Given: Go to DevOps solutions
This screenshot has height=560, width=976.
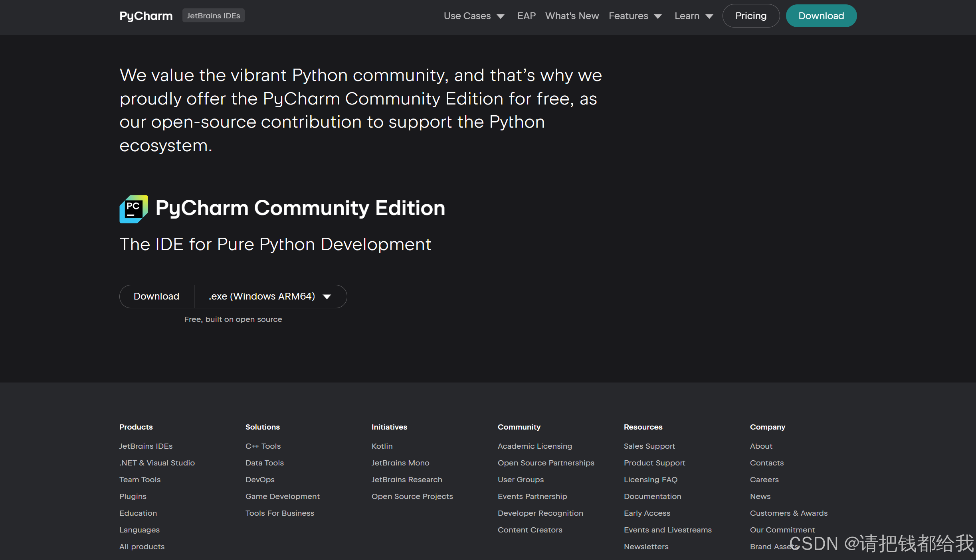Looking at the screenshot, I should pos(260,479).
